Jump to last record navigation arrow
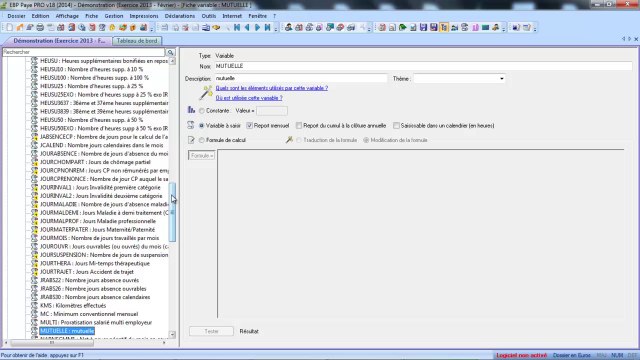This screenshot has width=640, height=360. point(268,28)
